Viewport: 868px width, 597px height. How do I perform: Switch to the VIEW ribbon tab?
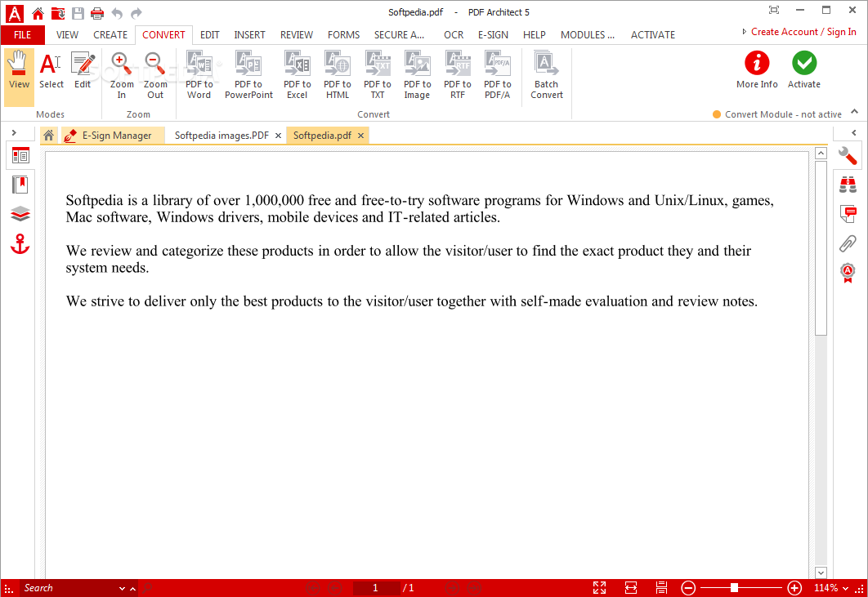tap(67, 35)
